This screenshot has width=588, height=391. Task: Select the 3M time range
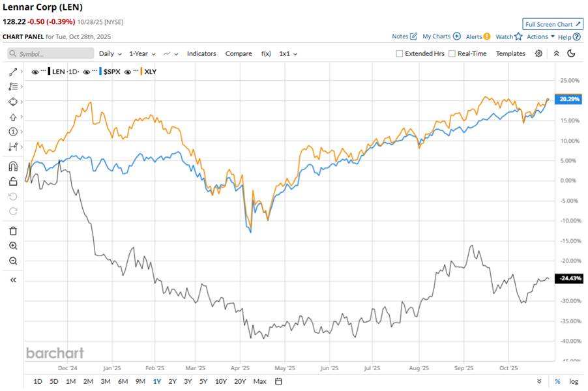click(x=106, y=381)
